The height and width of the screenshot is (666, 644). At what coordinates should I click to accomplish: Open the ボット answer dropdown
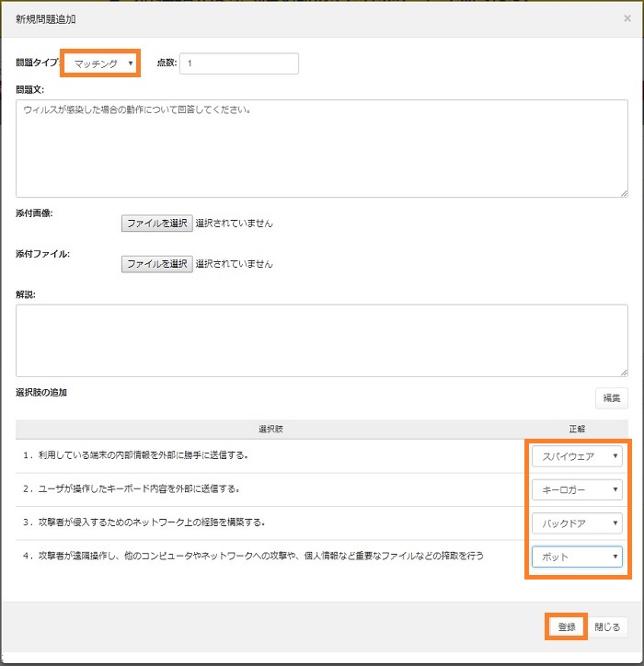577,557
